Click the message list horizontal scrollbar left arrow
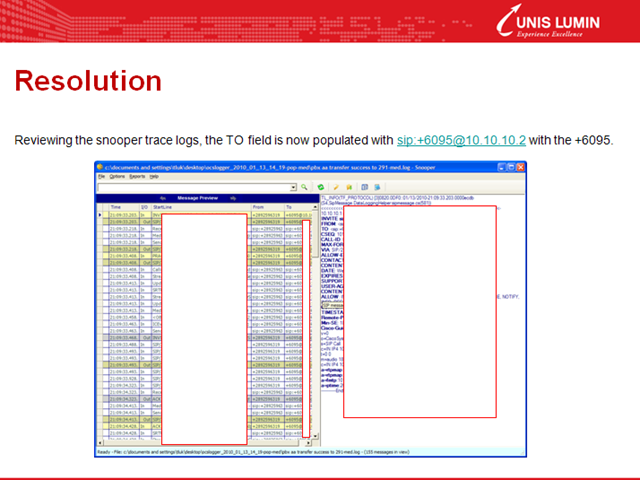This screenshot has width=640, height=480. tap(100, 442)
